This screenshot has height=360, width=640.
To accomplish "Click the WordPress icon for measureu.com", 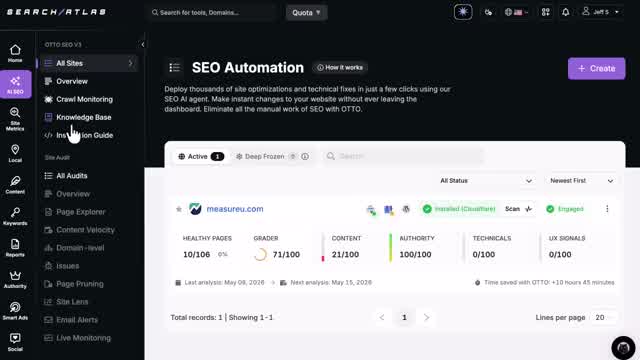I will [x=406, y=209].
